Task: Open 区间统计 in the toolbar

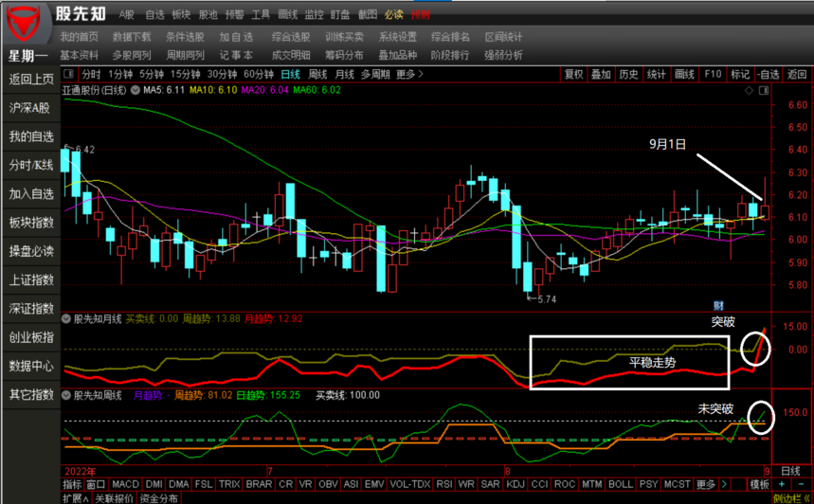Action: [503, 37]
